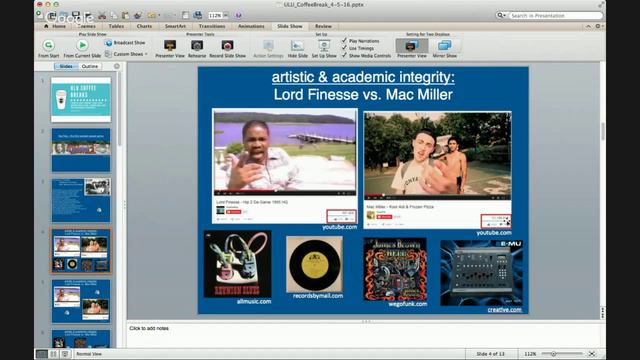Image resolution: width=640 pixels, height=360 pixels.
Task: Open the SmartArt tab
Action: tap(175, 26)
